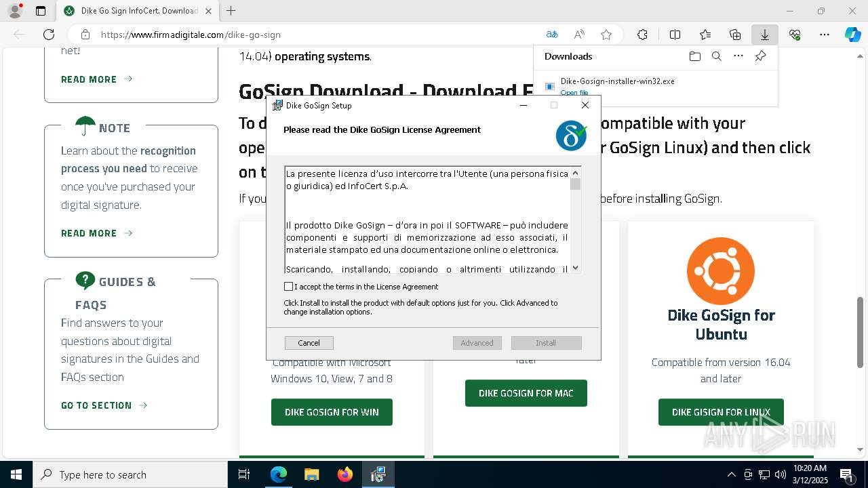Open the volume tray icon

[780, 474]
